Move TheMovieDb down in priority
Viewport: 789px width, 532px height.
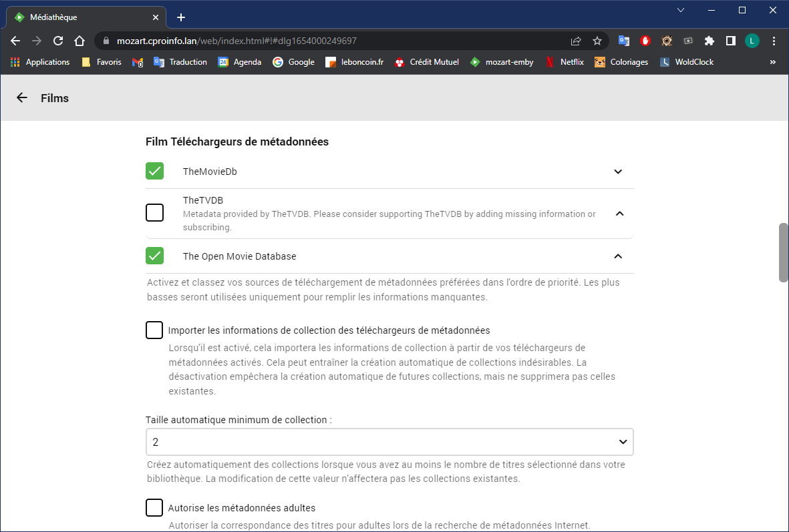point(618,172)
